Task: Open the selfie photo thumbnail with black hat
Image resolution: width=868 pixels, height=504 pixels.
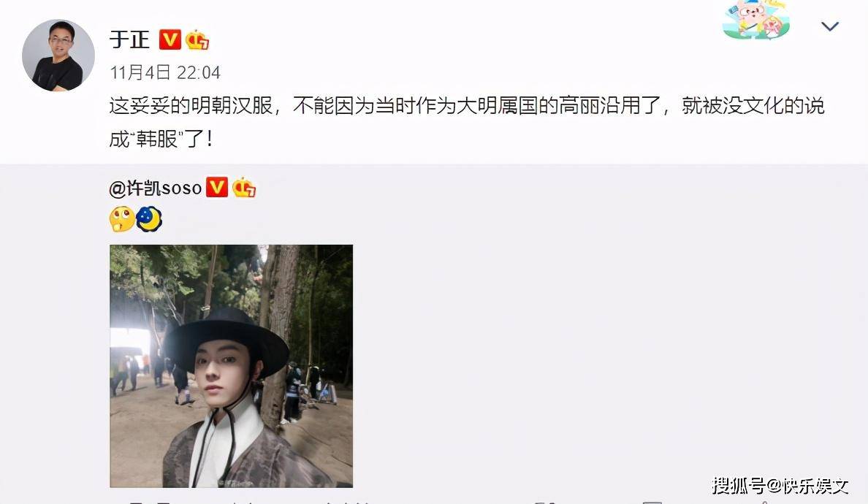Action: [232, 366]
